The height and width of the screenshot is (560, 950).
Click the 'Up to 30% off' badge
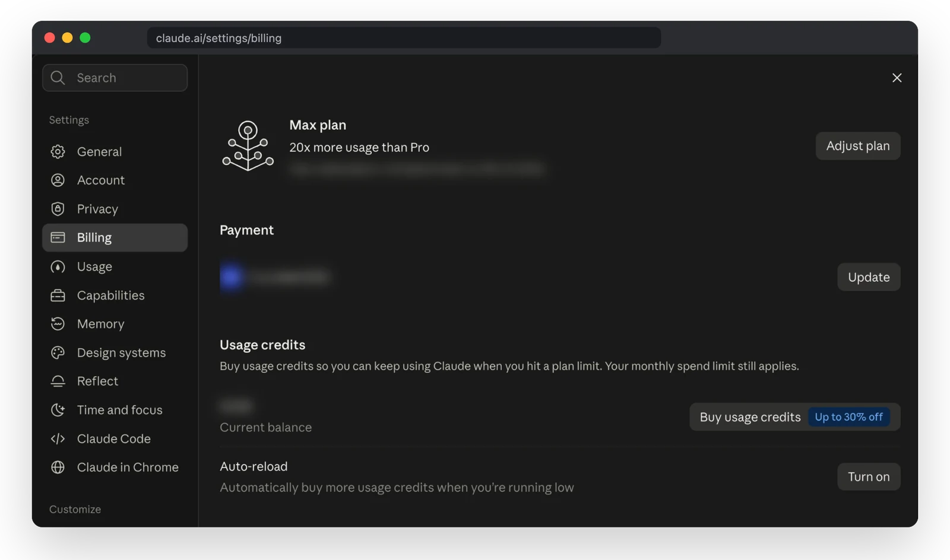point(848,417)
